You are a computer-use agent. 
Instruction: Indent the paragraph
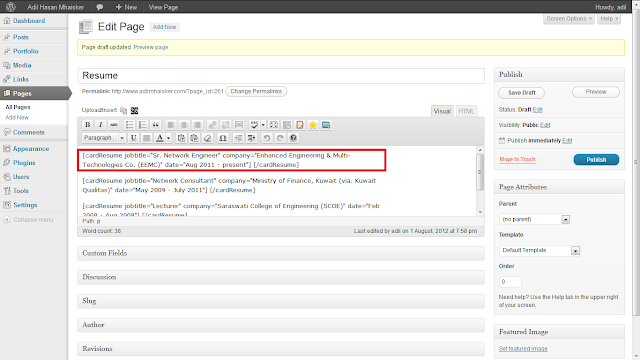[x=251, y=138]
